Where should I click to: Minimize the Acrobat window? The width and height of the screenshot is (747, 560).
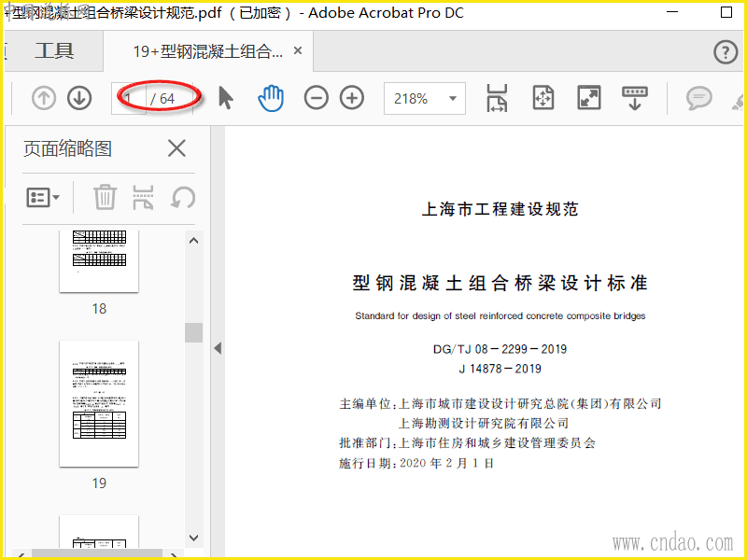coord(672,12)
